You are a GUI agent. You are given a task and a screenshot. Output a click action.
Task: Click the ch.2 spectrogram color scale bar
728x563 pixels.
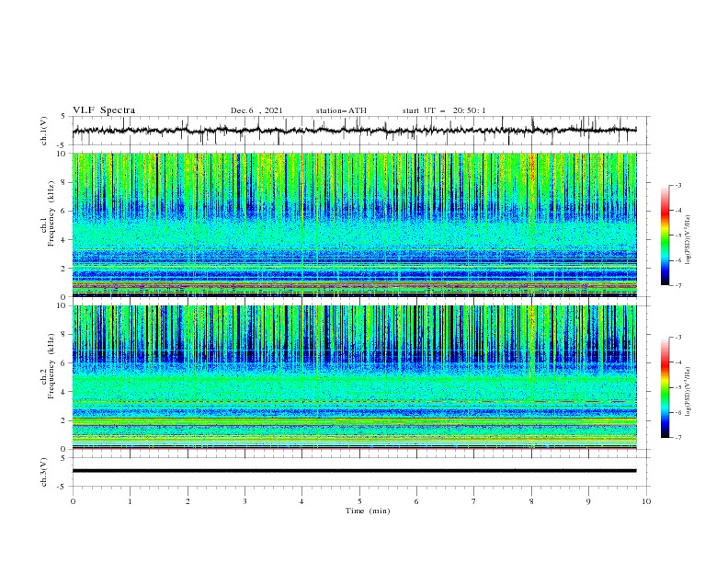665,387
